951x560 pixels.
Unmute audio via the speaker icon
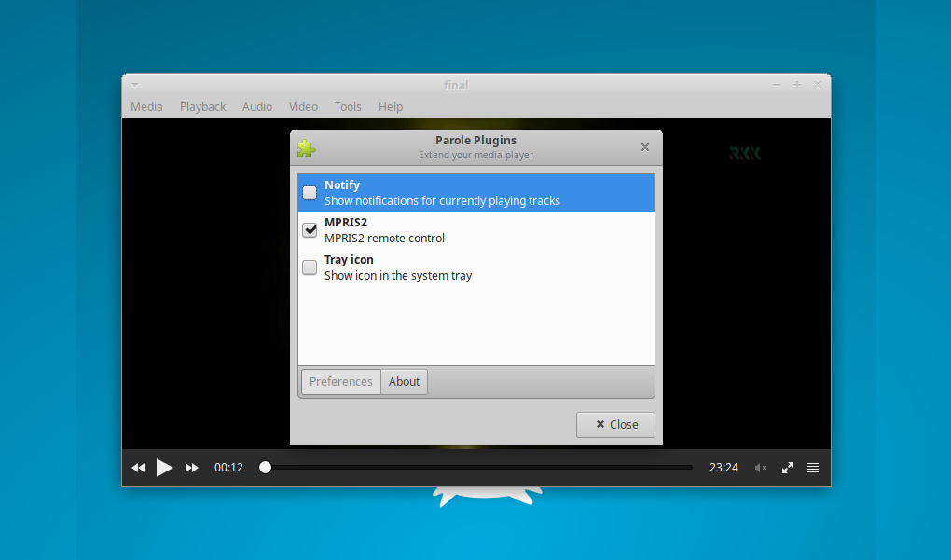(x=760, y=467)
